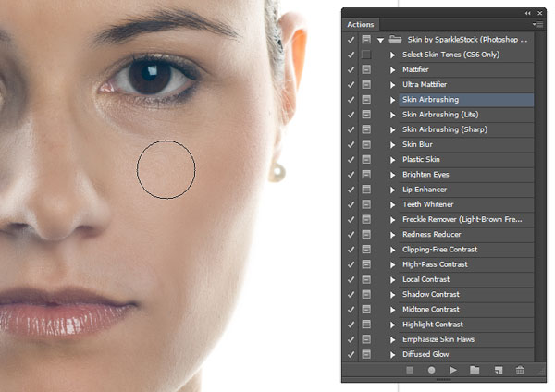Select the Shadow Contrast action
Screen dimensions: 555x392
(466, 294)
